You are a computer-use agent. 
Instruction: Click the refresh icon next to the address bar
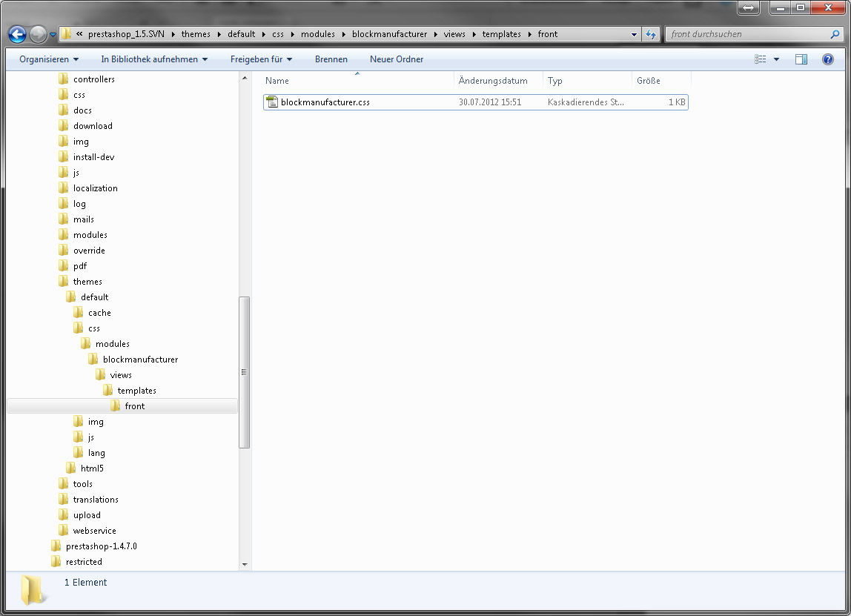(x=651, y=34)
